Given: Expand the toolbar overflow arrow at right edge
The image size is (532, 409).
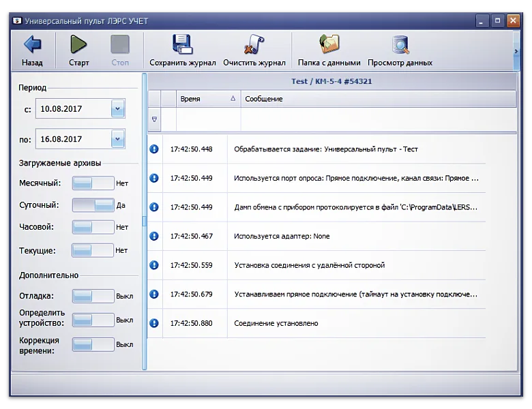Looking at the screenshot, I should point(516,51).
